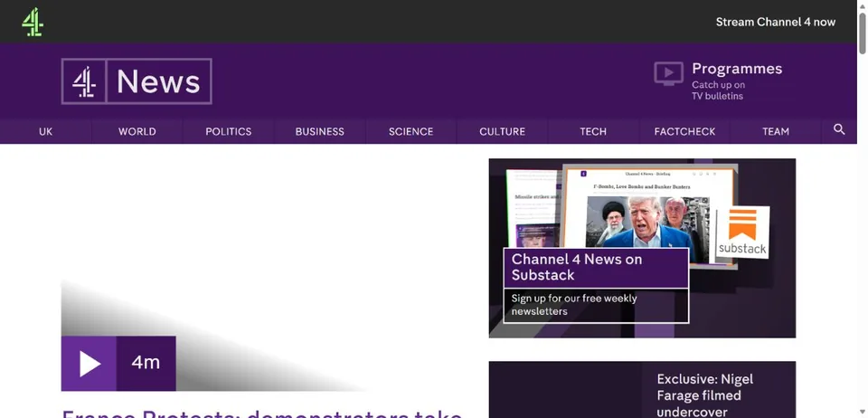868x418 pixels.
Task: Go to the World section
Action: point(137,132)
